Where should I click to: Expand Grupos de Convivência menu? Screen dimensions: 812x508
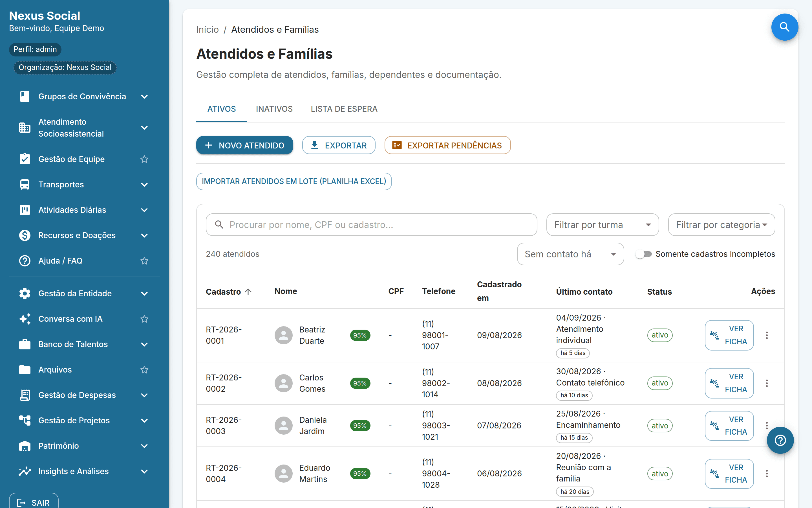point(144,97)
